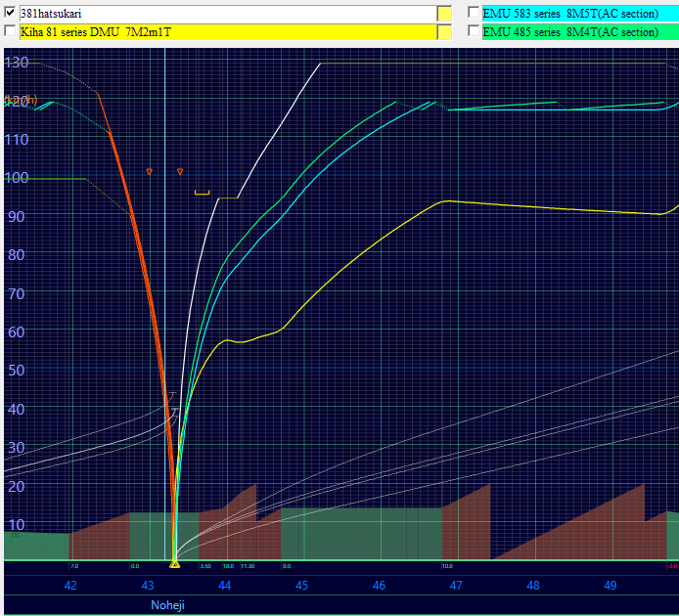The width and height of the screenshot is (679, 616).
Task: Click kilometer label 49
Action: (x=611, y=586)
